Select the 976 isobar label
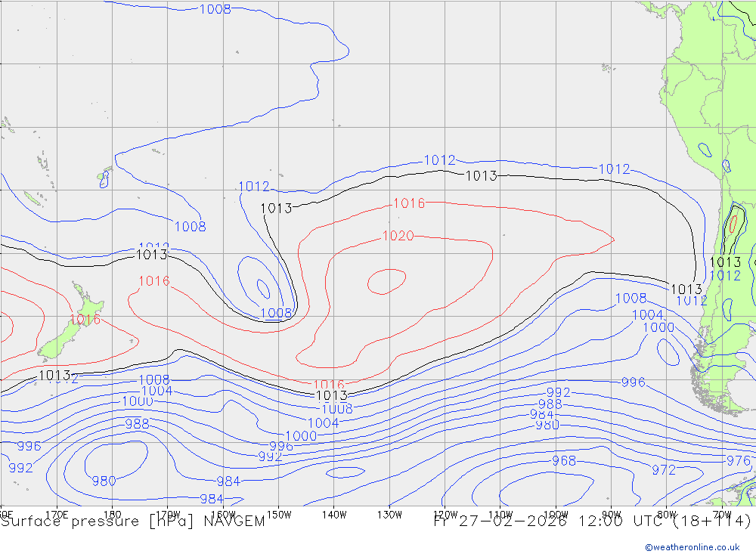 (738, 460)
